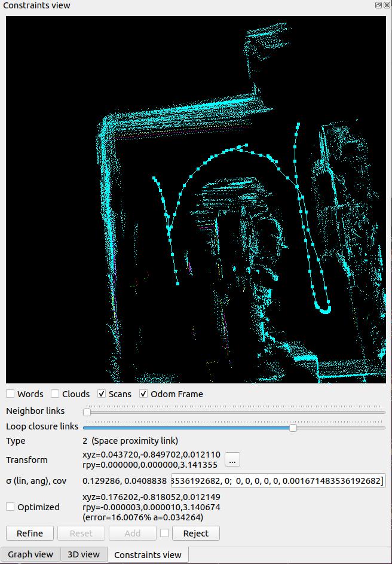
Task: Tick the Optimized checkbox
Action: (11, 507)
